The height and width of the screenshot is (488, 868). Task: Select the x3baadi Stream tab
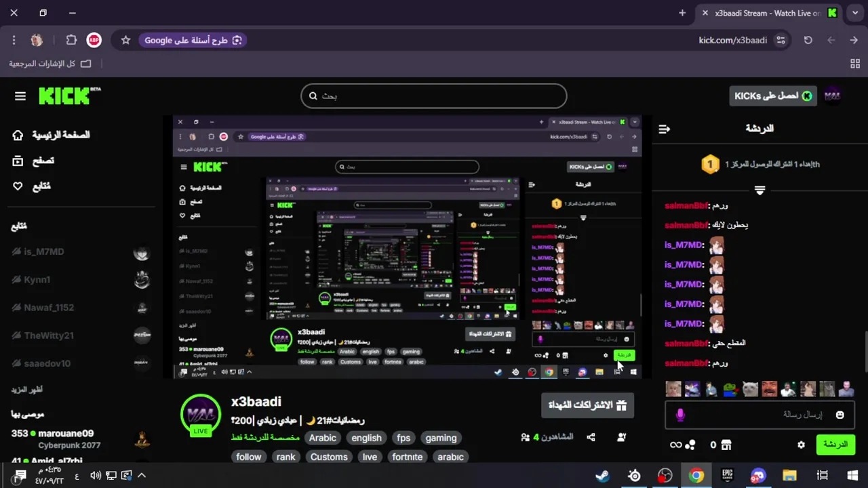pos(770,13)
